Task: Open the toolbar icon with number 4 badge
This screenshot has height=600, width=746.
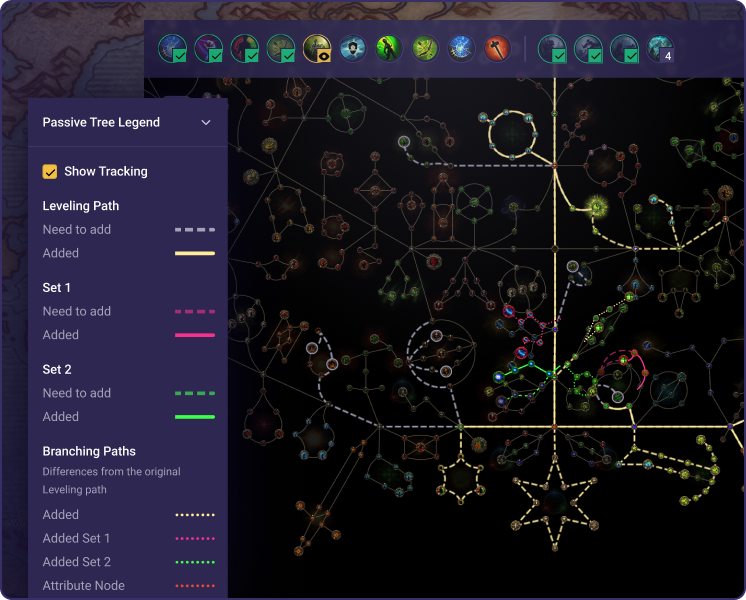Action: point(660,48)
